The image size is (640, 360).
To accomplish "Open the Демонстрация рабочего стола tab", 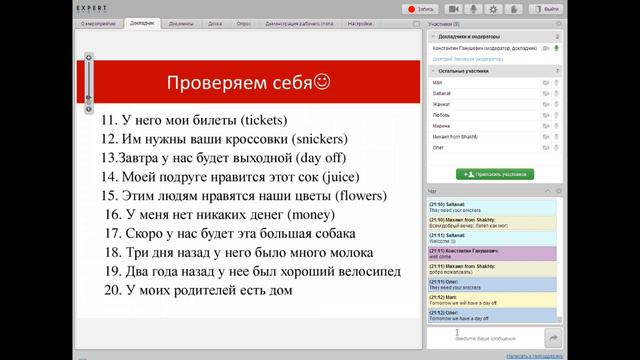I will coord(299,24).
